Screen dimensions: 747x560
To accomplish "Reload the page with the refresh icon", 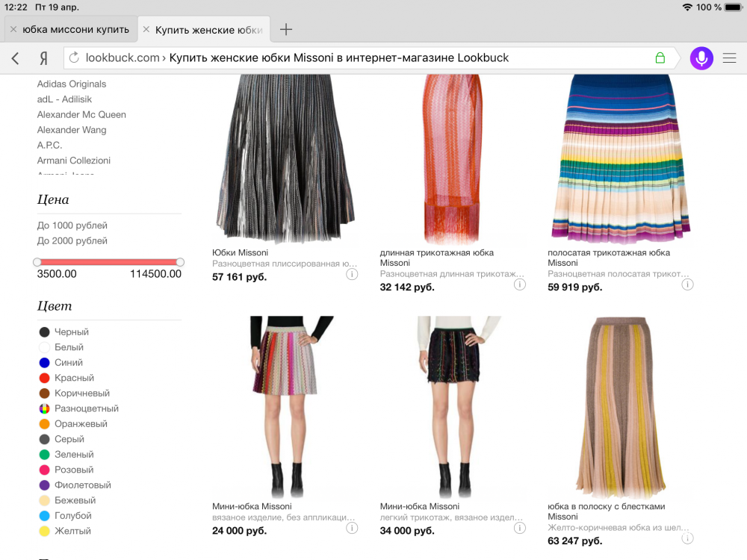I will point(74,58).
